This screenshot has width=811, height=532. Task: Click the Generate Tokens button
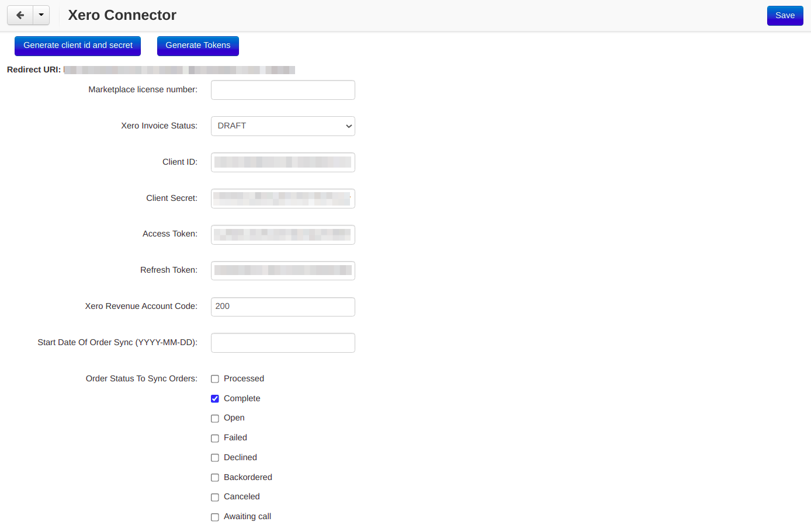coord(198,46)
